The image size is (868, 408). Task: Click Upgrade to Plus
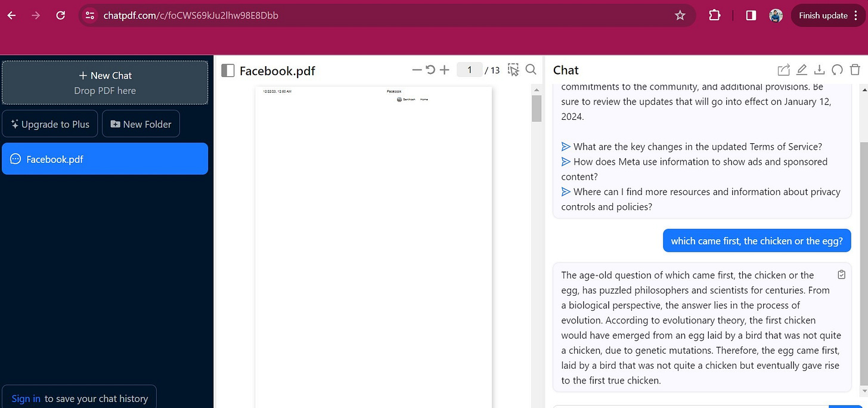[50, 124]
